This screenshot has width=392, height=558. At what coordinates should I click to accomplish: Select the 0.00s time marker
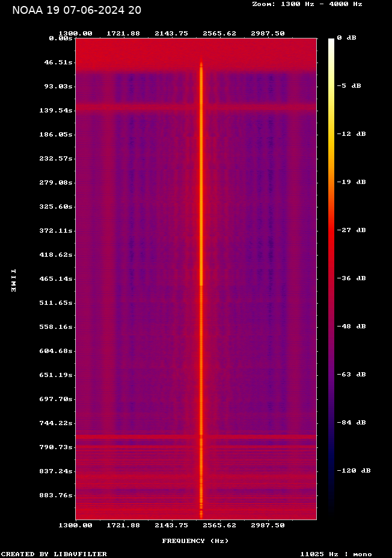click(x=61, y=38)
